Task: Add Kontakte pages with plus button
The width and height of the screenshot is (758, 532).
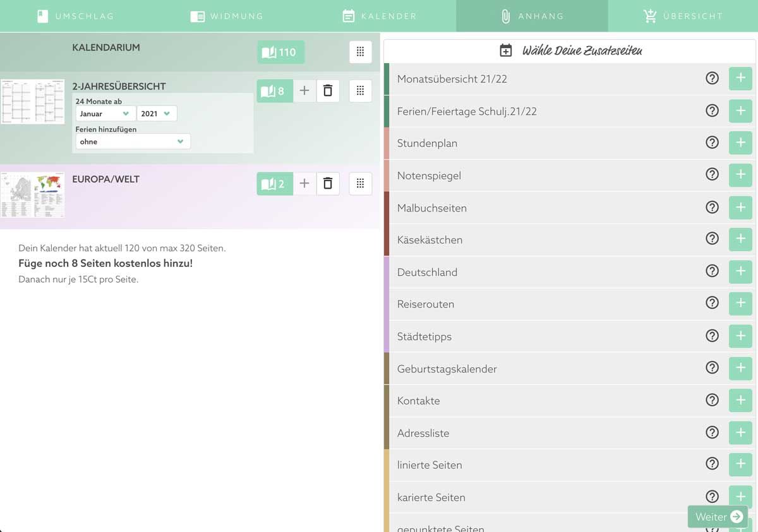Action: click(740, 400)
